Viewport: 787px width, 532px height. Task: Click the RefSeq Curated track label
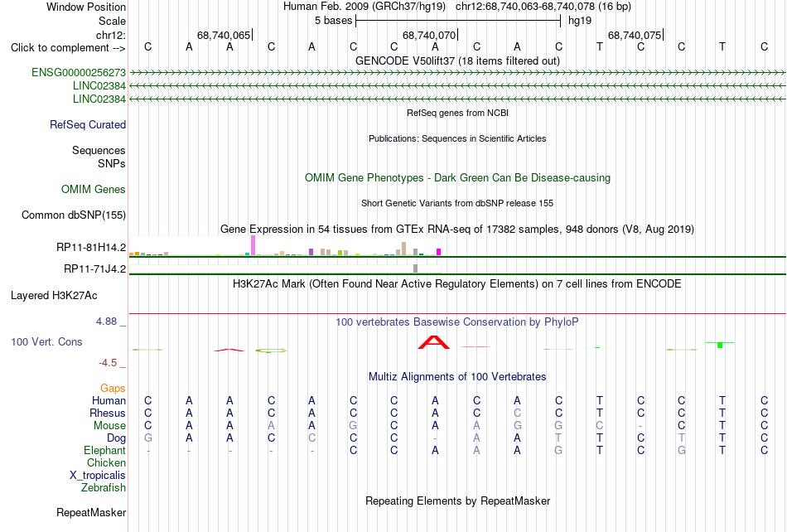[88, 124]
